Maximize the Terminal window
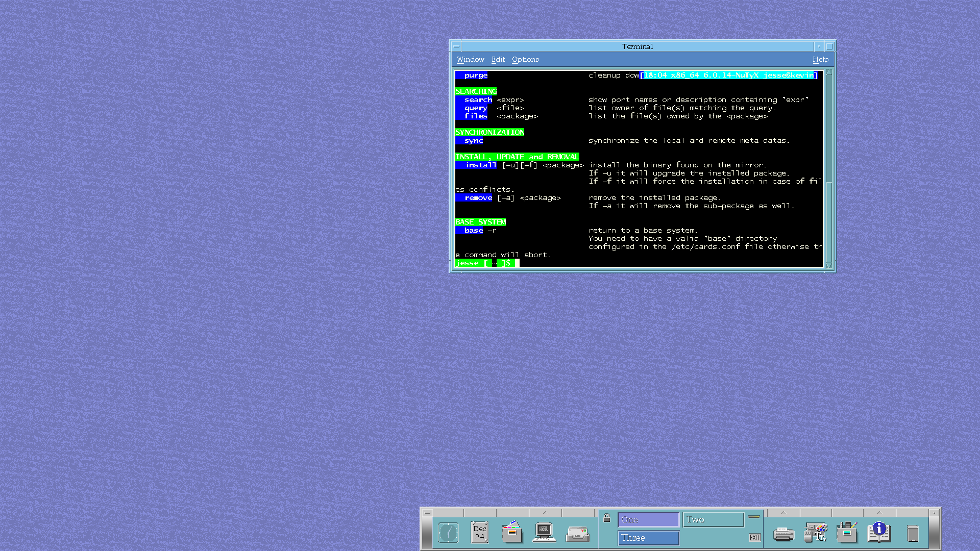The width and height of the screenshot is (980, 551). click(829, 46)
